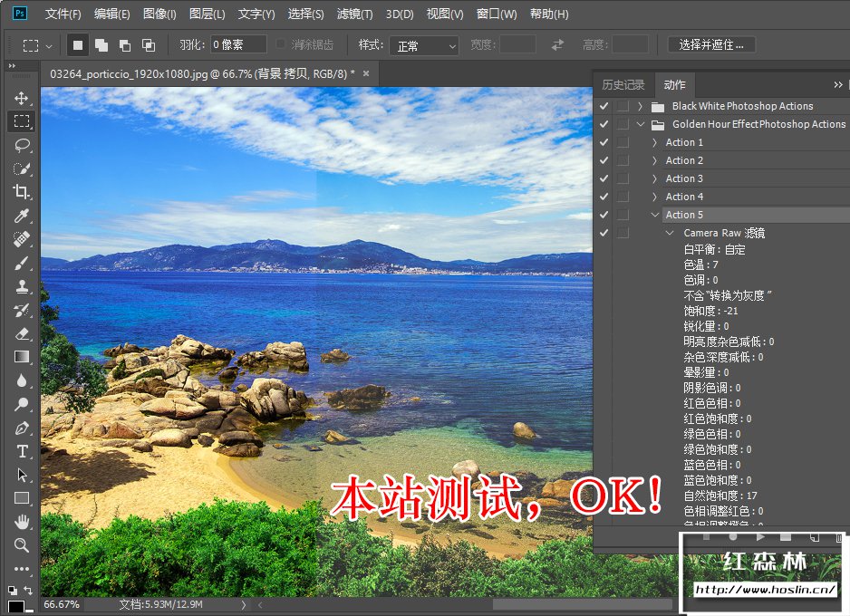Toggle checkmark for Action 2

(604, 160)
